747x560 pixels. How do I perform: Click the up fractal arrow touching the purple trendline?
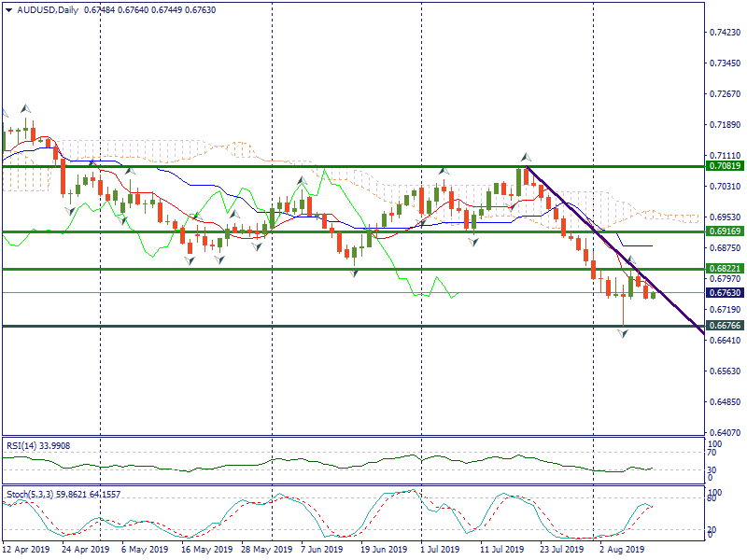(x=630, y=260)
